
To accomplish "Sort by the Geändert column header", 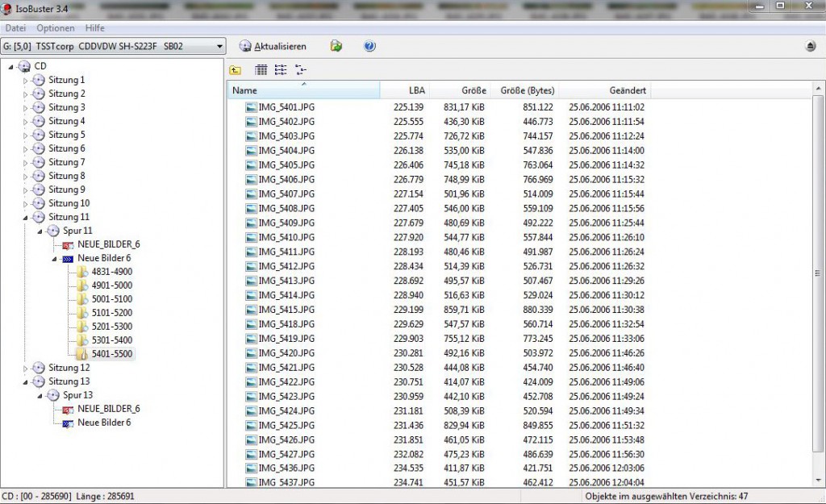I will coord(605,90).
